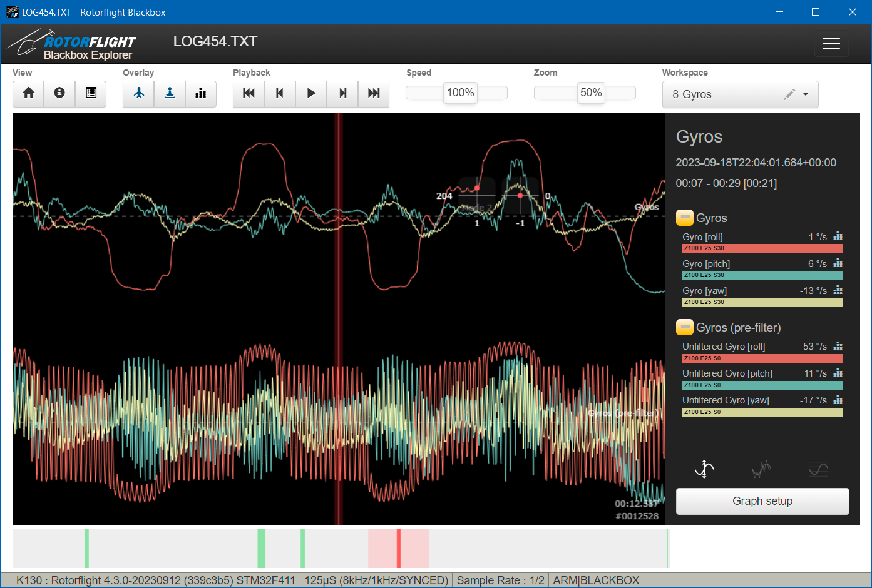Step back one frame
The image size is (872, 588).
[x=280, y=93]
